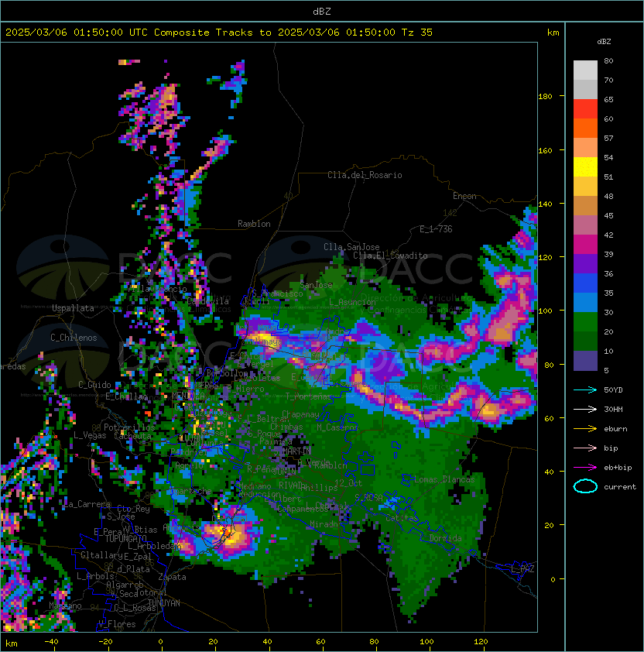
Task: Click the Zapata map label
Action: (x=172, y=577)
